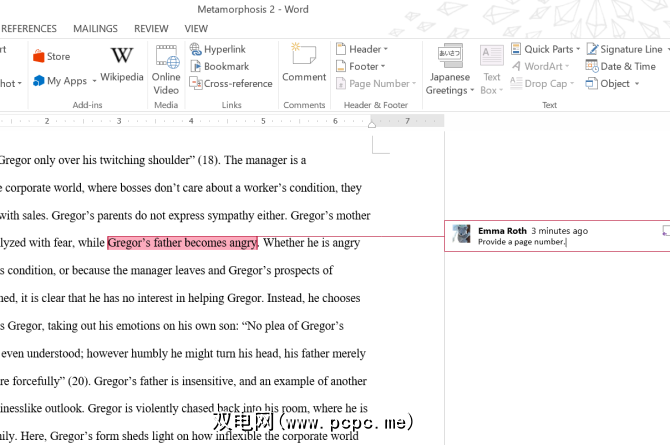Switch to the REFERENCES tab
The height and width of the screenshot is (445, 670).
(x=29, y=29)
